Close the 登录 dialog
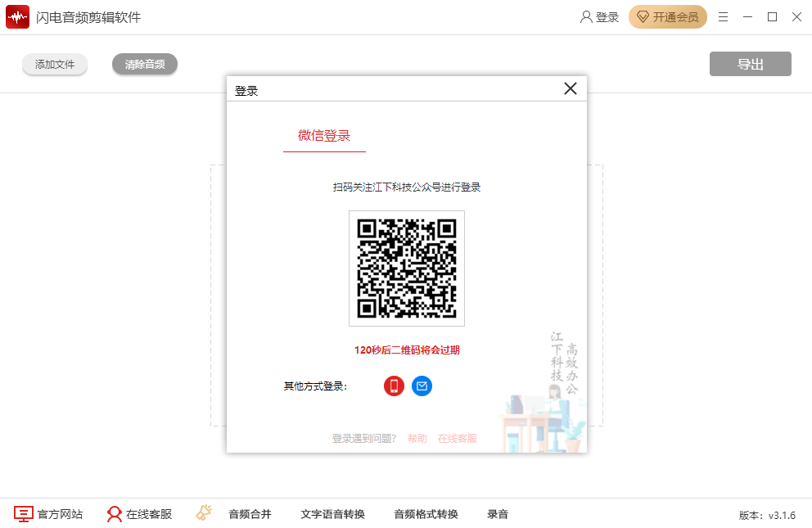 point(571,88)
